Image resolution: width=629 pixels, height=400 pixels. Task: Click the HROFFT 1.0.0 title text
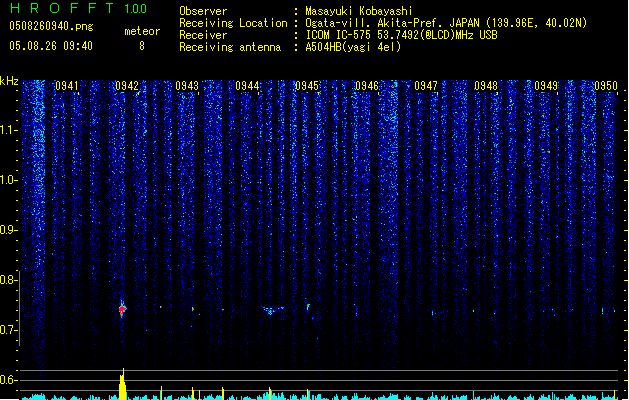click(x=79, y=8)
